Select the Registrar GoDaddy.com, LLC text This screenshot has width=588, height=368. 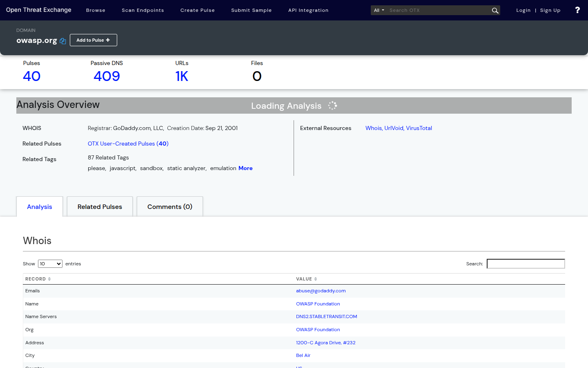126,128
